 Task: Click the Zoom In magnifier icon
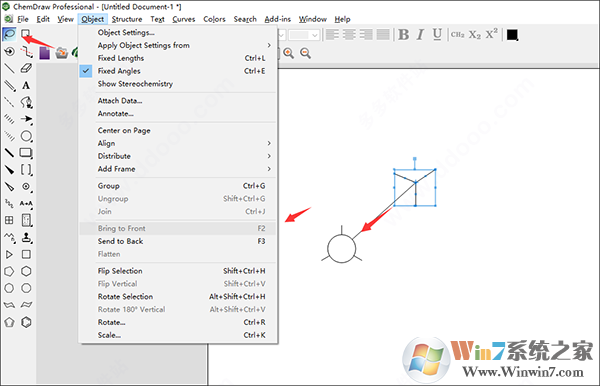[289, 53]
